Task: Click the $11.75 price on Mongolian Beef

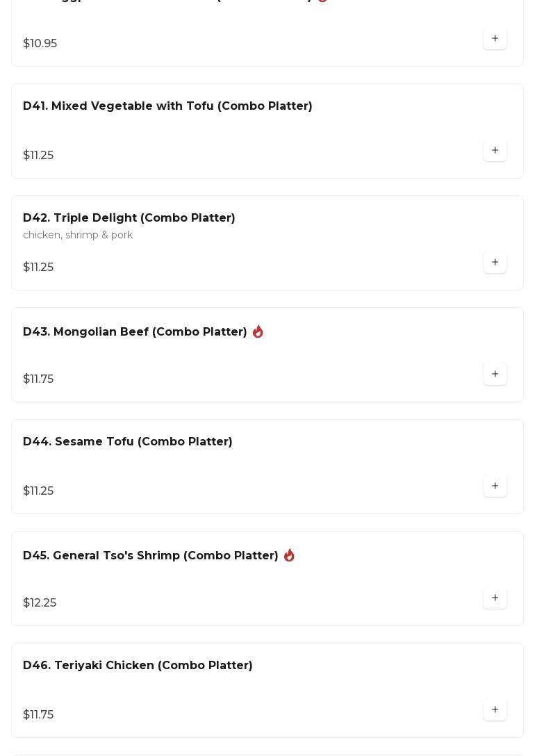Action: [x=38, y=379]
